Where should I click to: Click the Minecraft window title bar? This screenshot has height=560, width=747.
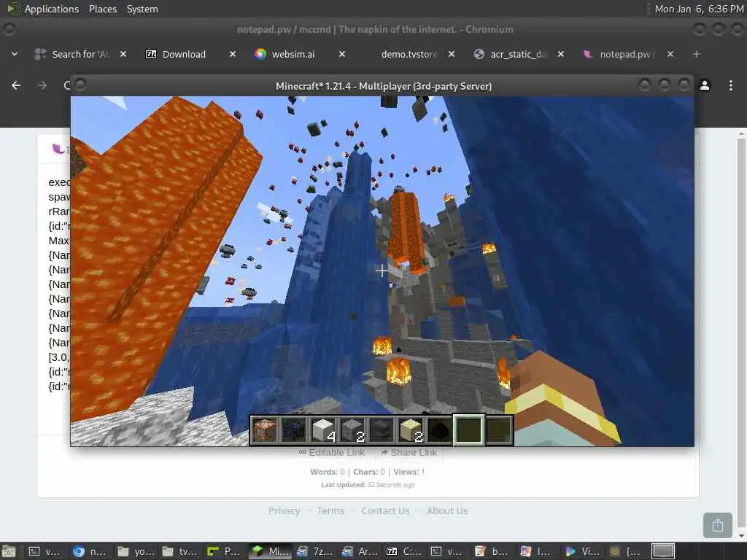383,86
